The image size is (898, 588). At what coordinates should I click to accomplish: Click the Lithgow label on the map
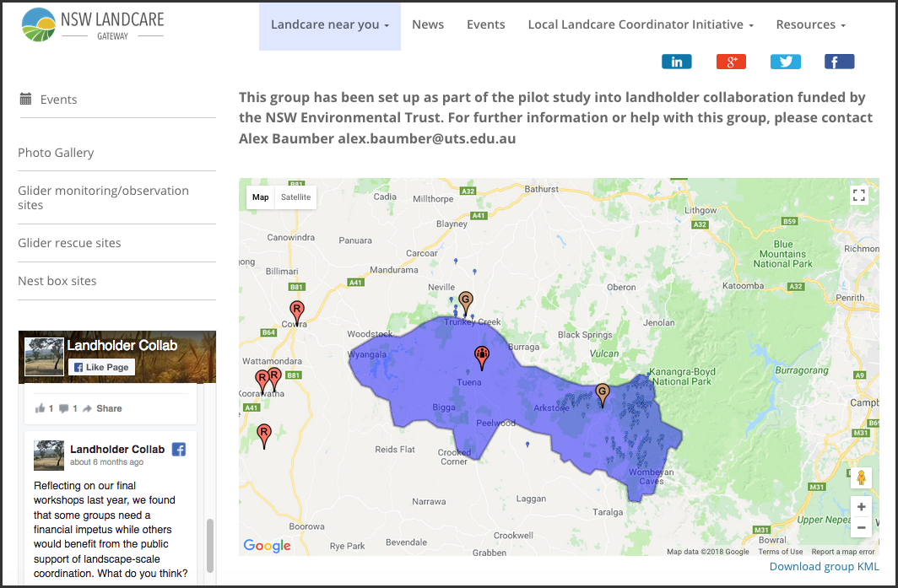coord(701,210)
